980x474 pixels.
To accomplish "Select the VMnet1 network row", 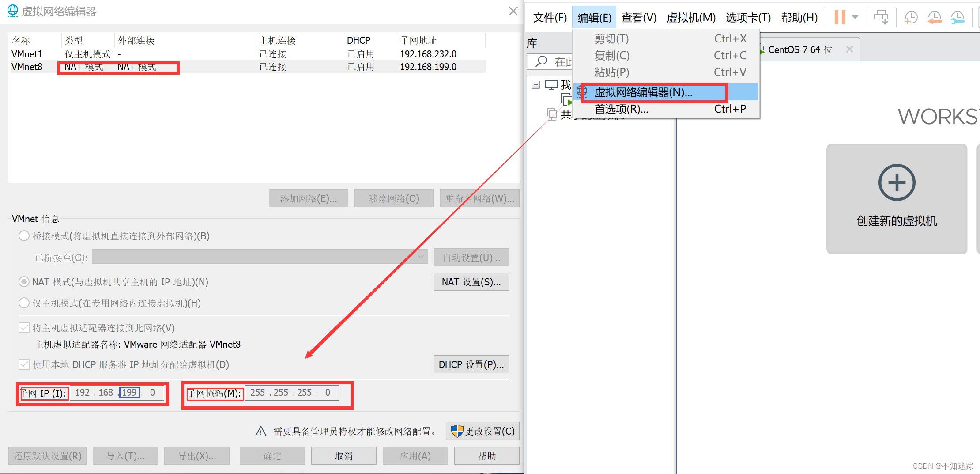I will point(247,54).
